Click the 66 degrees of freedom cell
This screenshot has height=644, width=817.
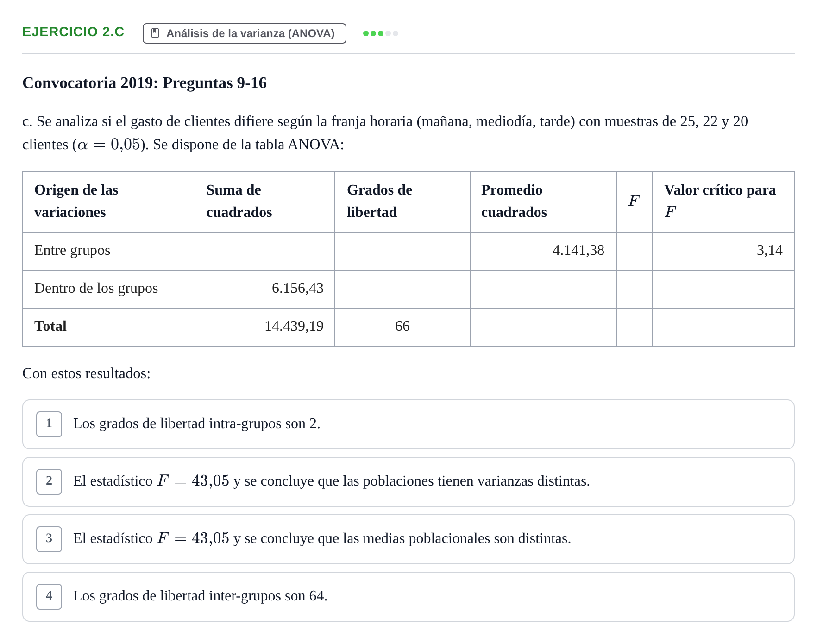point(402,327)
